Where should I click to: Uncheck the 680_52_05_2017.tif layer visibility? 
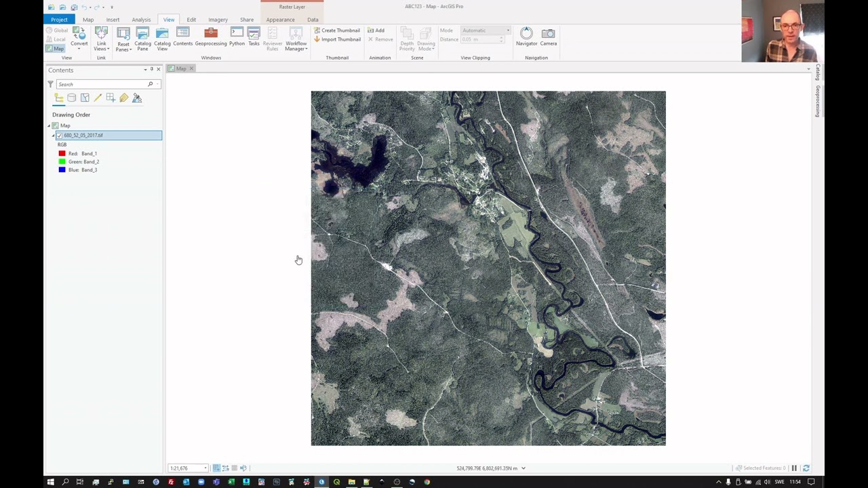point(59,136)
